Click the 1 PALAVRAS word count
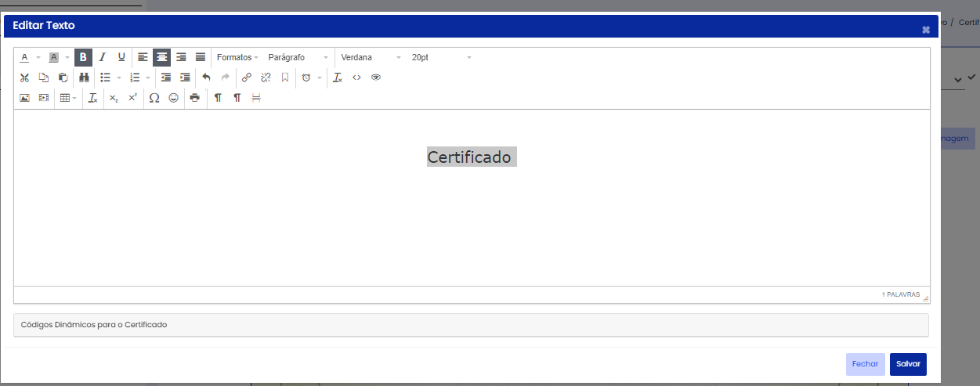This screenshot has height=386, width=980. coord(901,295)
